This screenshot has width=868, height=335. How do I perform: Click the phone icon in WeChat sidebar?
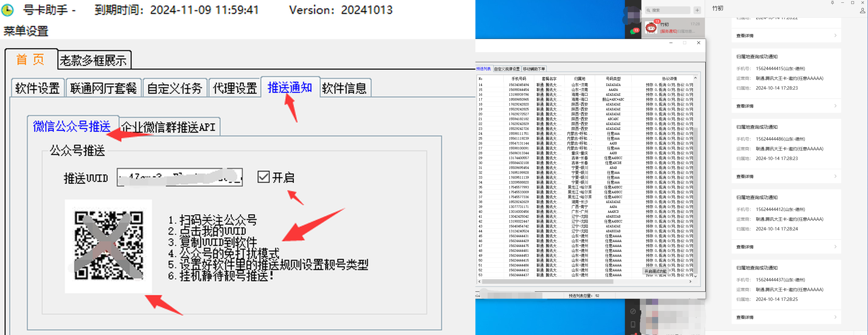tap(633, 325)
